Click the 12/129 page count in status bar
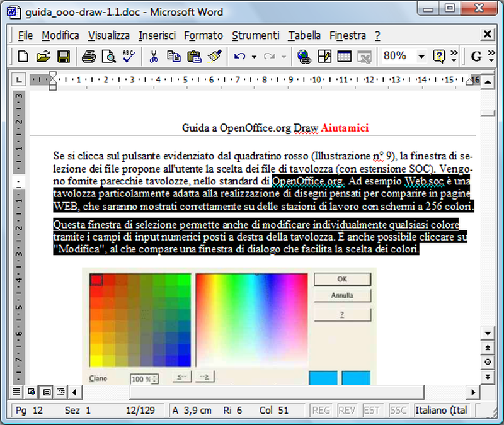The image size is (504, 425). pyautogui.click(x=140, y=411)
